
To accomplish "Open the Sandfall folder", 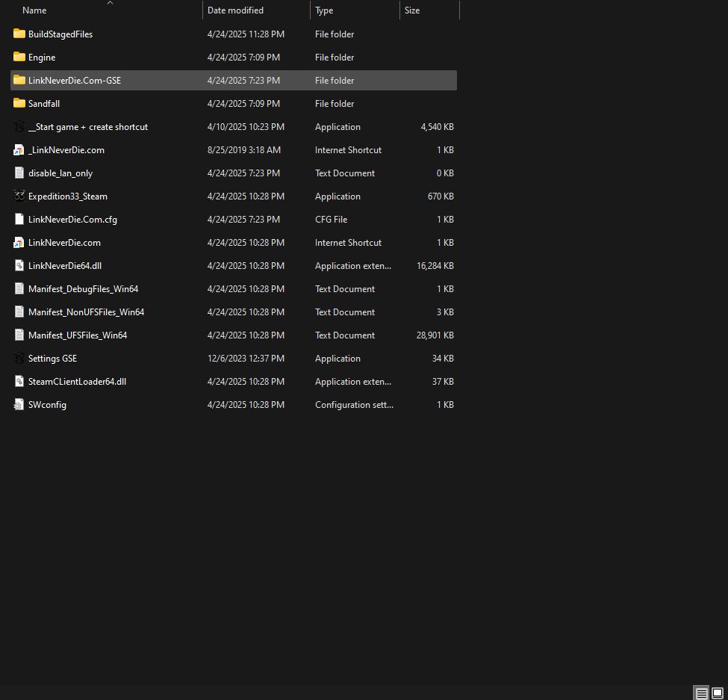I will (19, 103).
